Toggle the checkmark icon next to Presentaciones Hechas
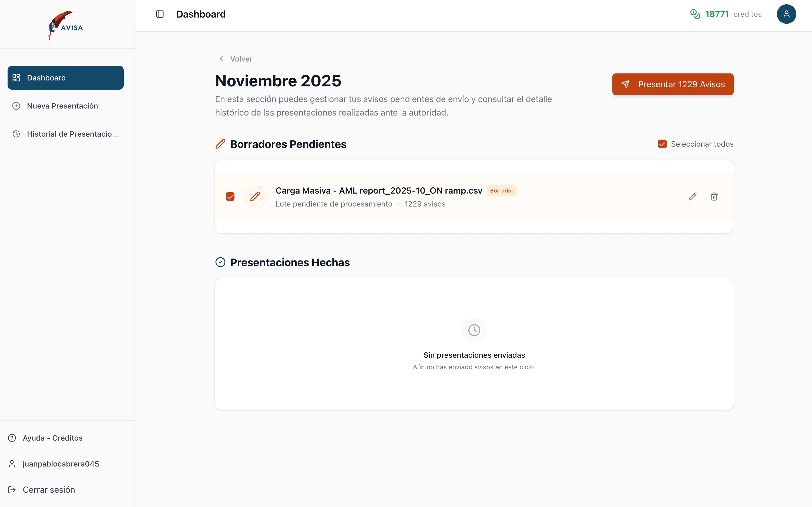This screenshot has width=812, height=507. click(x=220, y=262)
